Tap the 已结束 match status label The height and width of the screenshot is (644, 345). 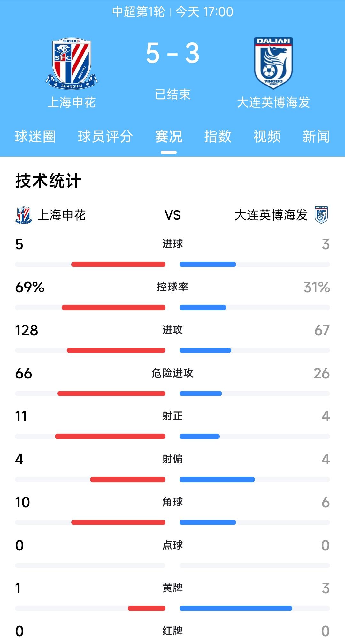coord(172,94)
